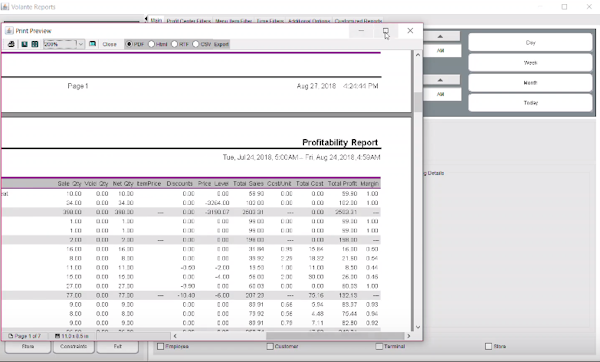The height and width of the screenshot is (362, 600).
Task: Click the Total Sales column header
Action: pyautogui.click(x=248, y=184)
